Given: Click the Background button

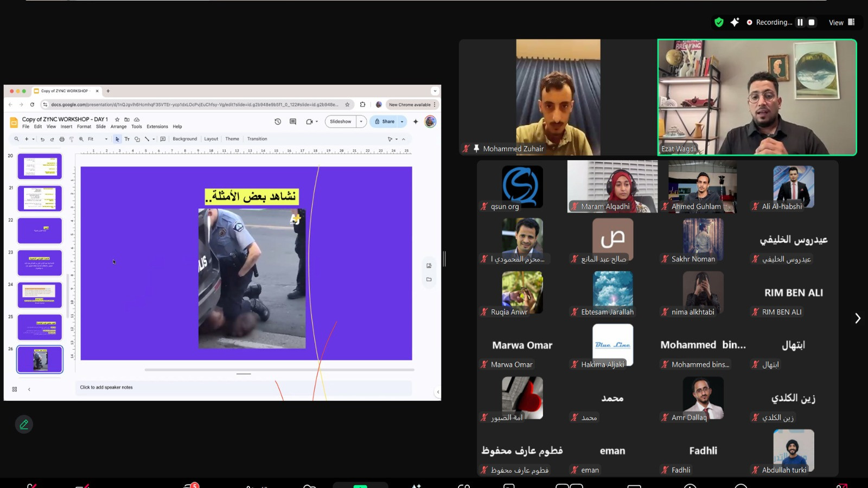Looking at the screenshot, I should [x=184, y=139].
